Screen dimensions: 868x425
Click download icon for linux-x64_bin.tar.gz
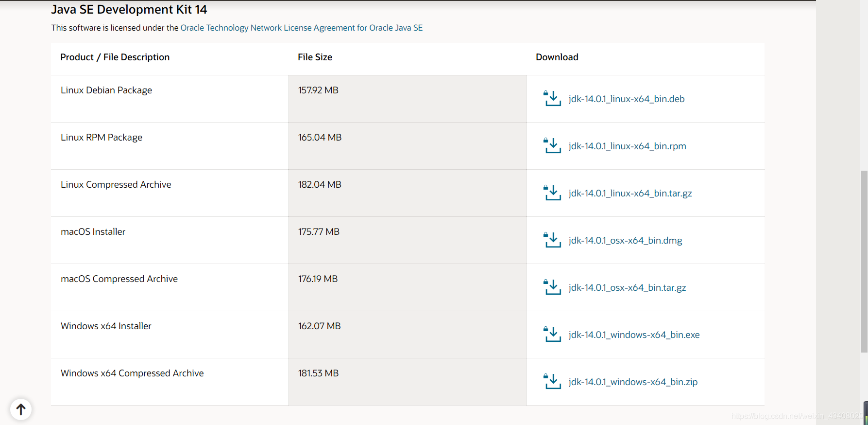pyautogui.click(x=552, y=193)
